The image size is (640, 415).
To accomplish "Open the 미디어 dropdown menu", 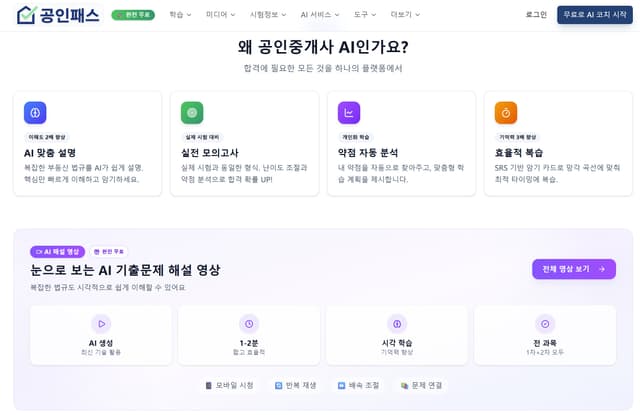I will (220, 15).
